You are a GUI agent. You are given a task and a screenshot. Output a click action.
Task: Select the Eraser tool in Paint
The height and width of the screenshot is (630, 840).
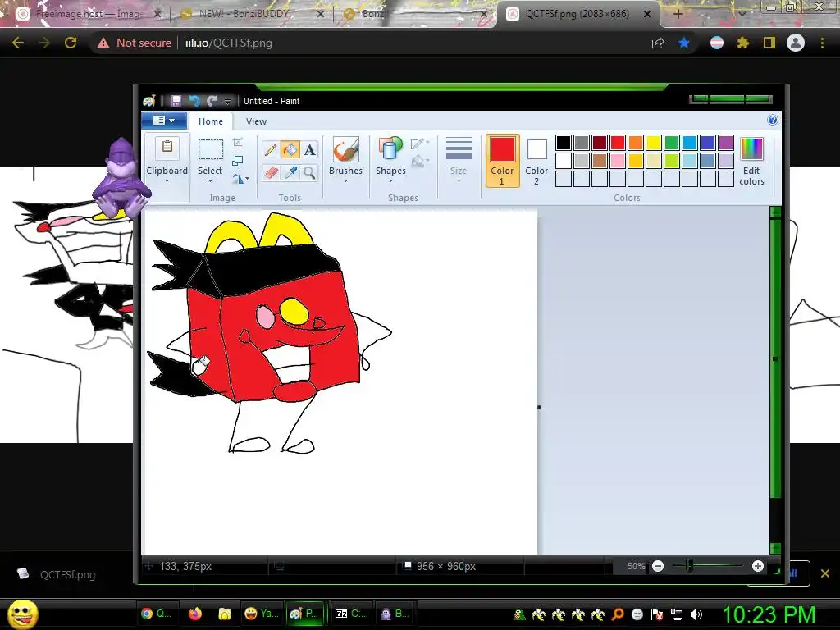tap(271, 172)
